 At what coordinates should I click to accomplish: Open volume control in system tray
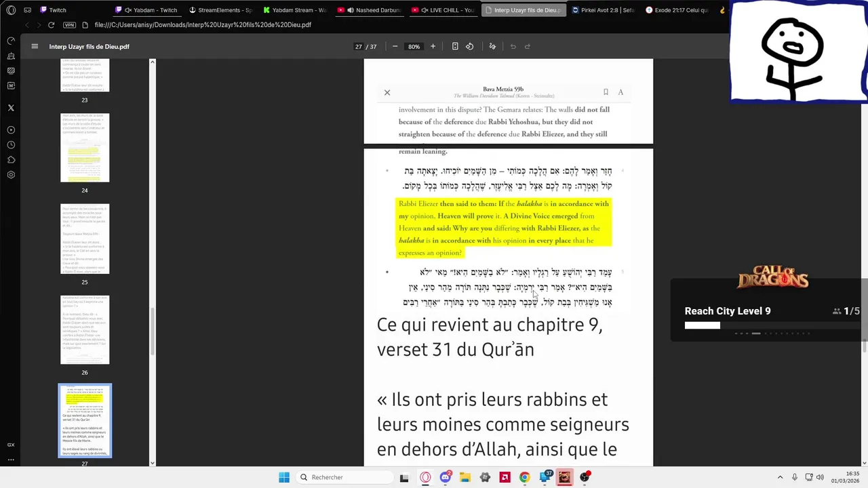pyautogui.click(x=819, y=477)
